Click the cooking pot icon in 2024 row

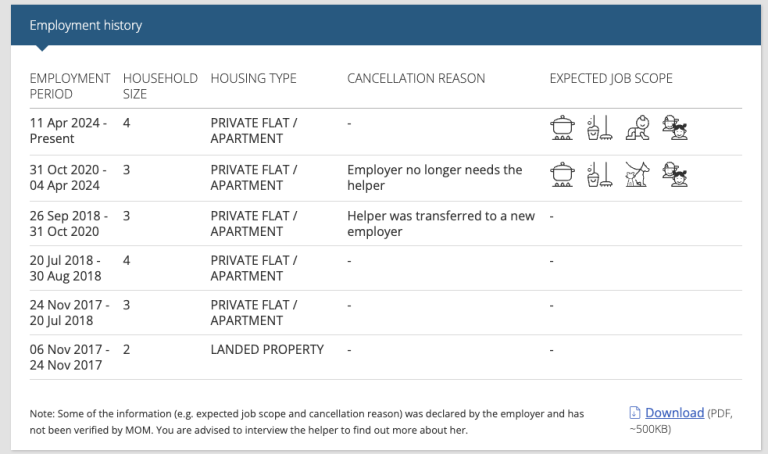pos(562,128)
